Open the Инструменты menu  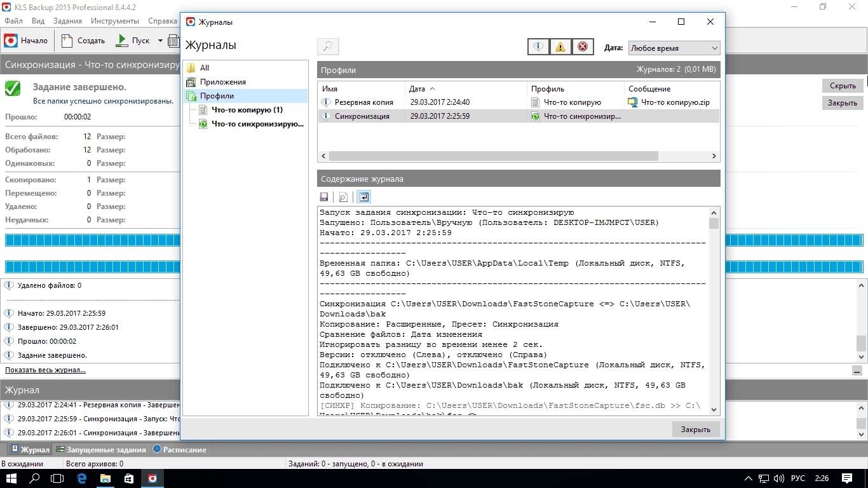[x=115, y=21]
